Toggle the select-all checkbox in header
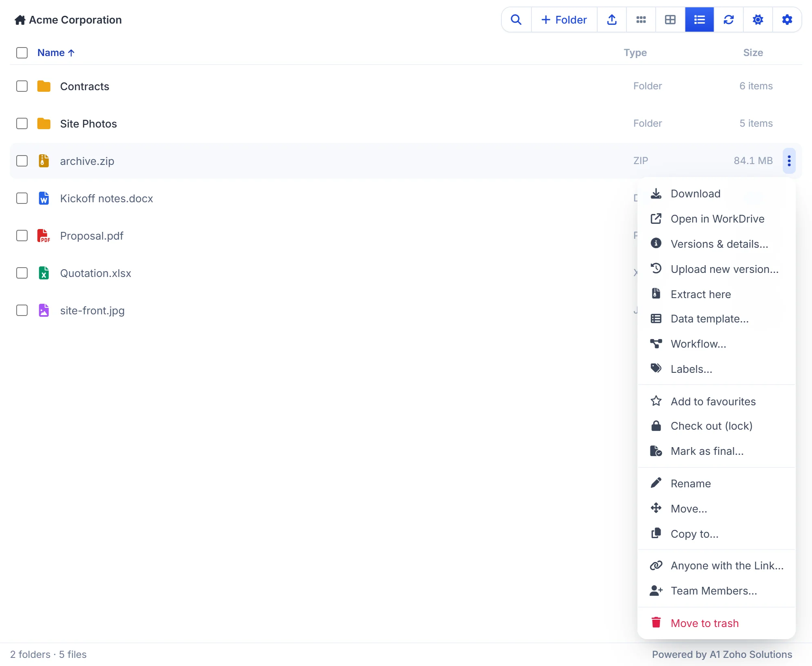The width and height of the screenshot is (812, 666). (x=22, y=53)
